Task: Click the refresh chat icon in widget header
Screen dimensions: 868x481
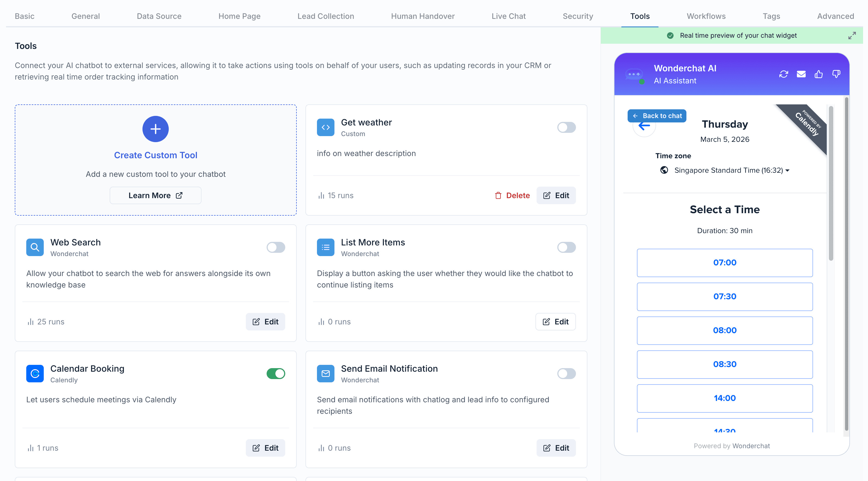Action: click(x=783, y=74)
